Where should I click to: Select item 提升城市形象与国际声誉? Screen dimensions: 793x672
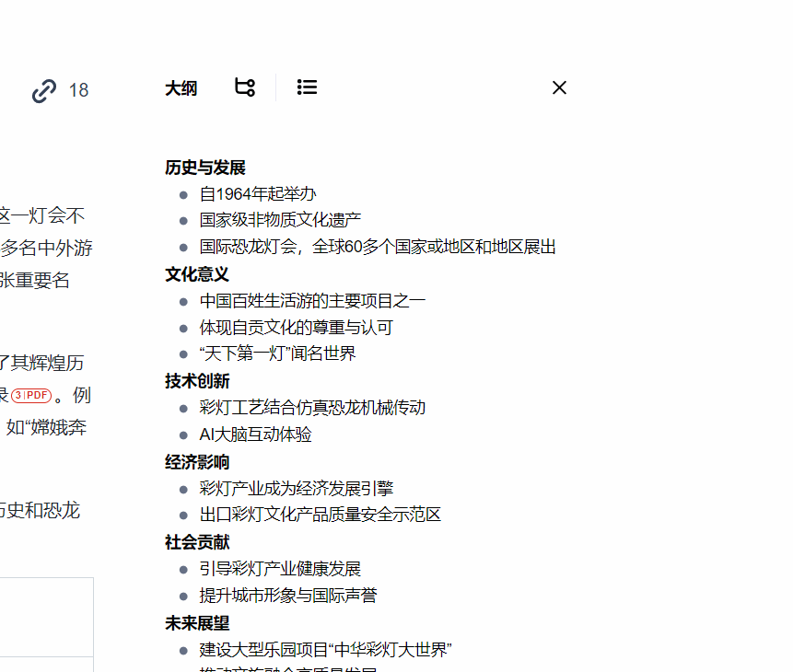point(288,596)
